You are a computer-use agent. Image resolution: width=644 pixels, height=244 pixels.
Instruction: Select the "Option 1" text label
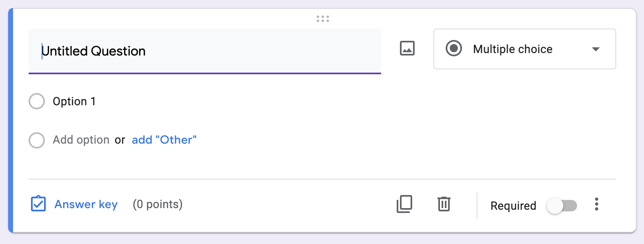click(x=74, y=101)
